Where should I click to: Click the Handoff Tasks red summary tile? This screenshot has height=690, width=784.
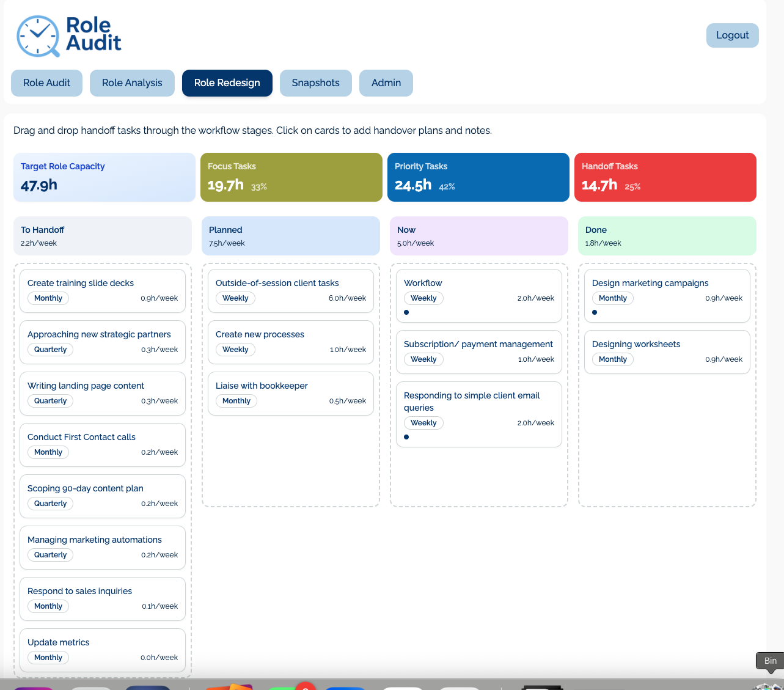pos(665,177)
